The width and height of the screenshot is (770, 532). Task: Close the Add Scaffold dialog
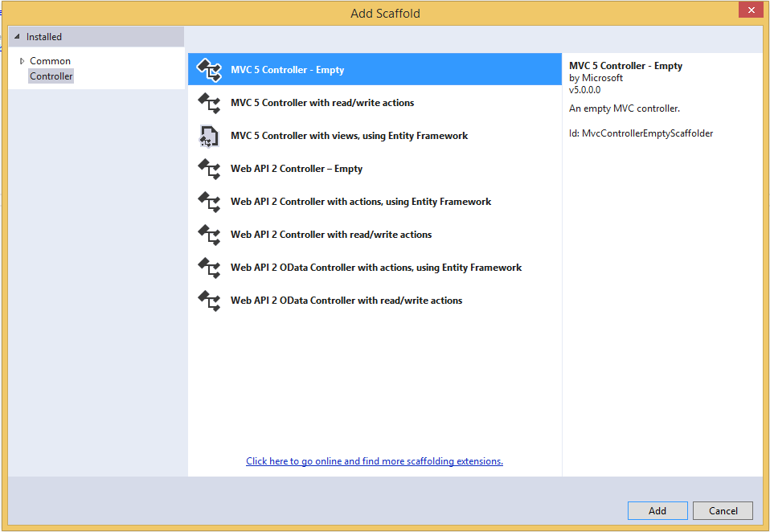750,10
